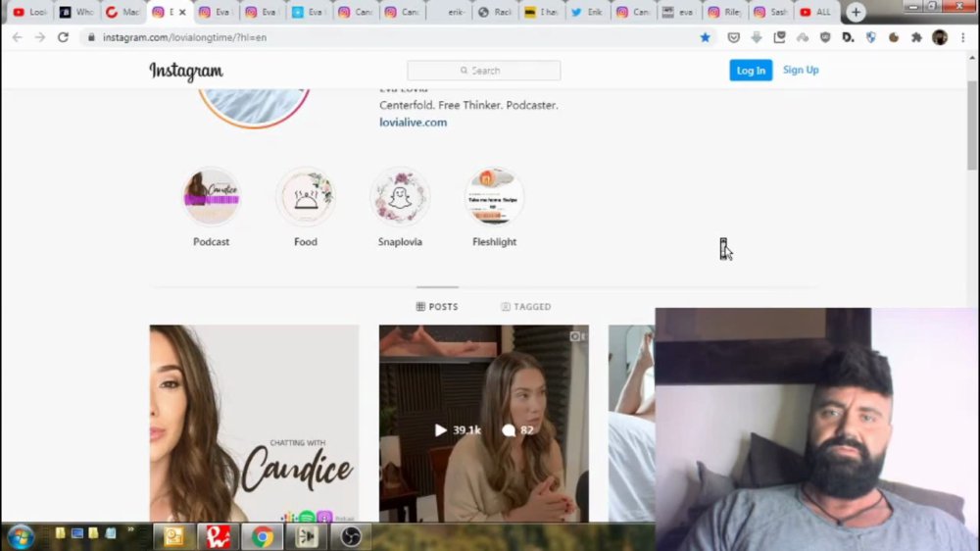The image size is (980, 551).
Task: Click the Instagram search field
Action: coord(484,71)
